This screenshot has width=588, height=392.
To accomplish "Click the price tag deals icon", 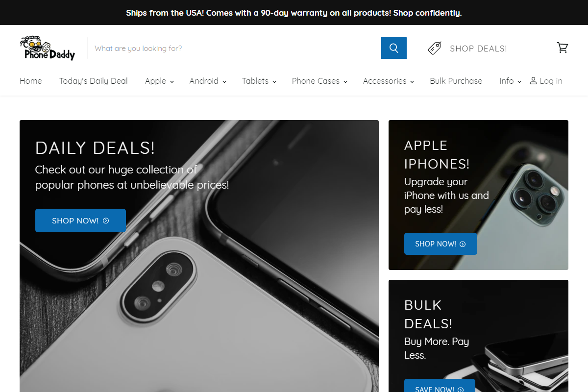I will pyautogui.click(x=435, y=48).
